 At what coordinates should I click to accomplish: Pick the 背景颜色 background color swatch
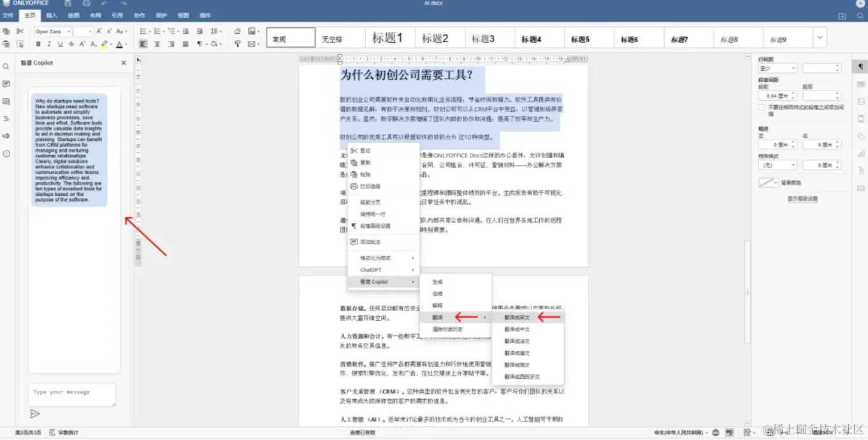(x=766, y=182)
